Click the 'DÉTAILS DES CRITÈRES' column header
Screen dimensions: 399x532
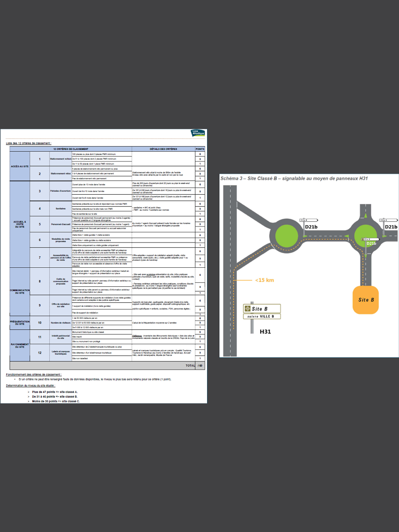[163, 149]
